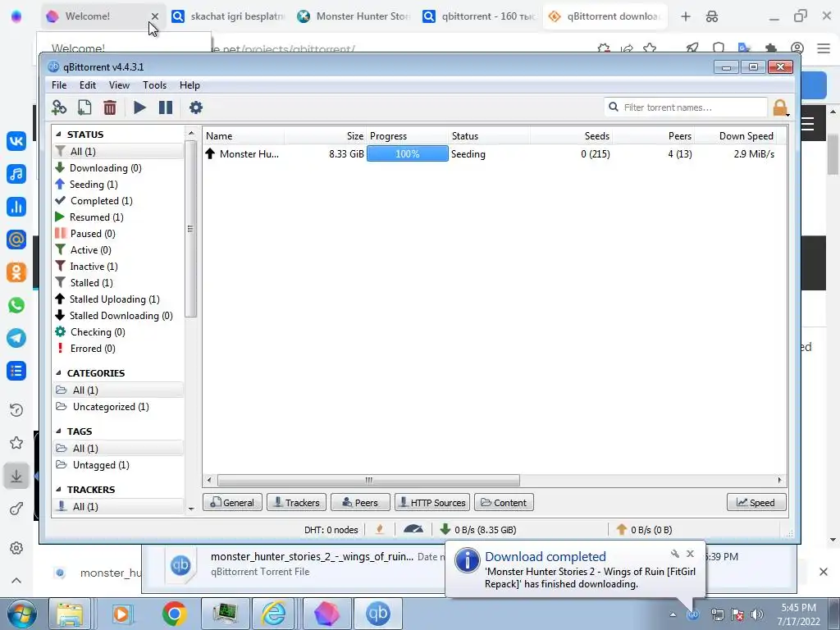Open Chrome from the taskbar
The height and width of the screenshot is (630, 840).
(174, 614)
